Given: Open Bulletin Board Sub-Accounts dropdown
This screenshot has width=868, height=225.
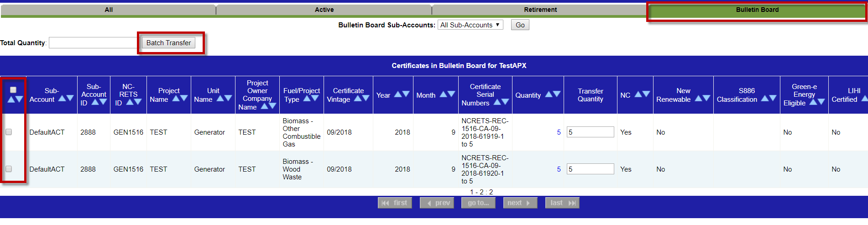Looking at the screenshot, I should (x=470, y=25).
